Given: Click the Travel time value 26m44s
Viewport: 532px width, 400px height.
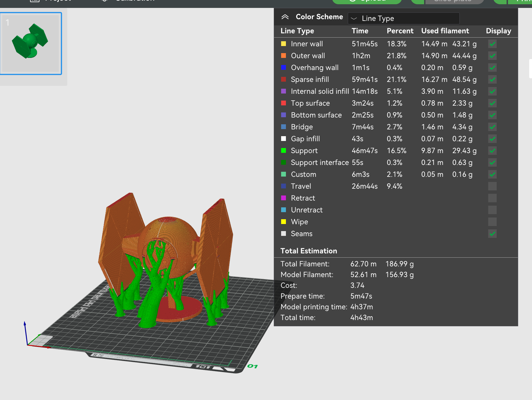Looking at the screenshot, I should pos(365,186).
